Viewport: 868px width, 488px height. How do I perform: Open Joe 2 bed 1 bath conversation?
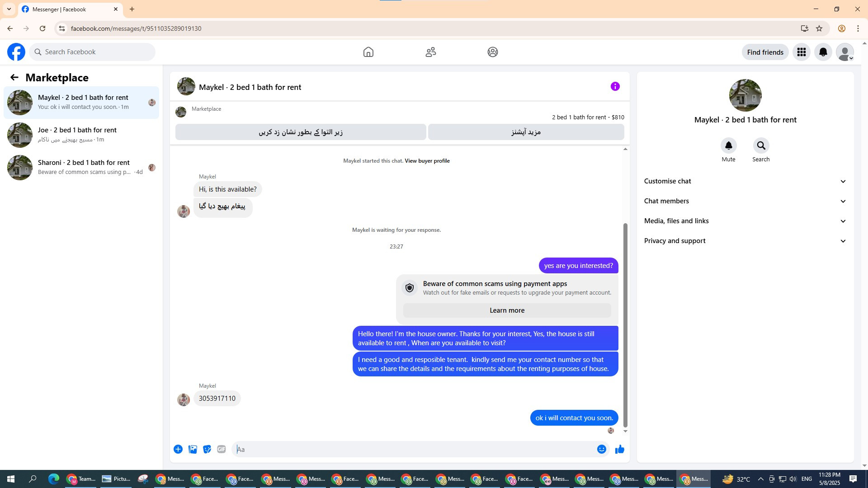(x=81, y=135)
